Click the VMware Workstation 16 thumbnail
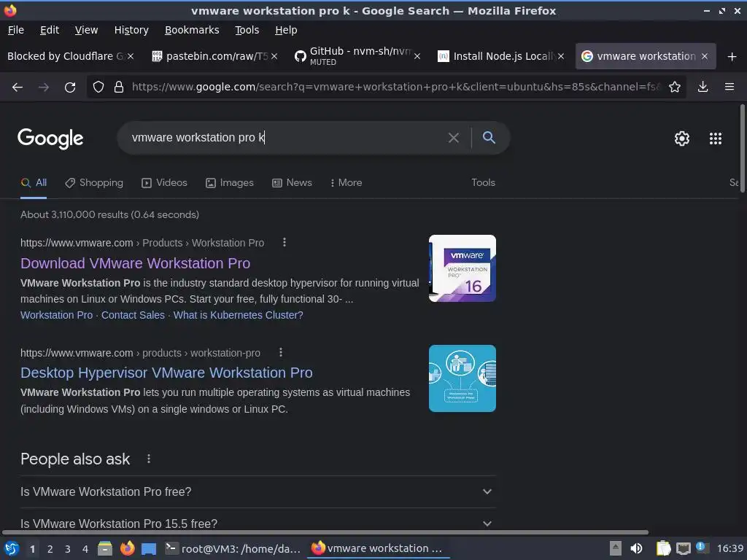 [x=462, y=268]
